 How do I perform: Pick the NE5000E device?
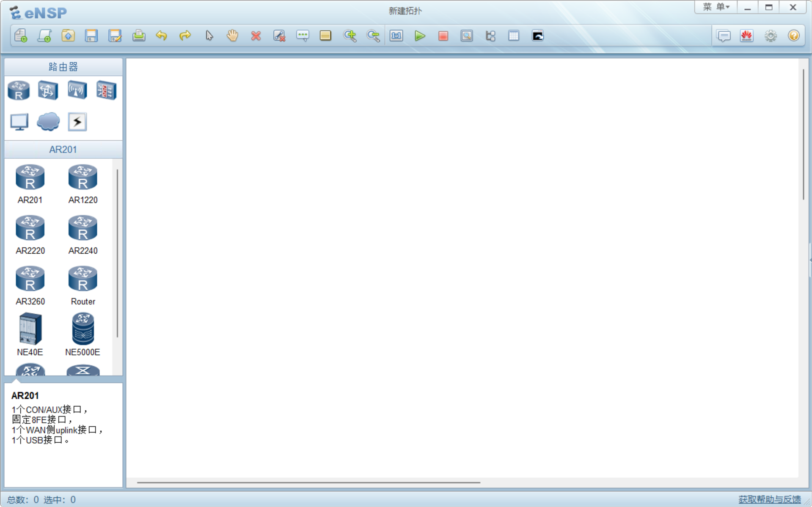[83, 334]
